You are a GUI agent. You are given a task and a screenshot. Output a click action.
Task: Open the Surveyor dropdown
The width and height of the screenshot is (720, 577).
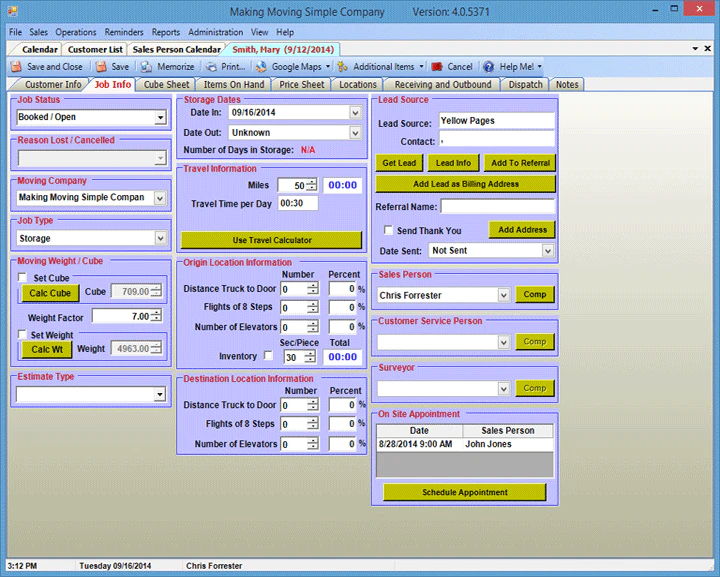(x=504, y=389)
